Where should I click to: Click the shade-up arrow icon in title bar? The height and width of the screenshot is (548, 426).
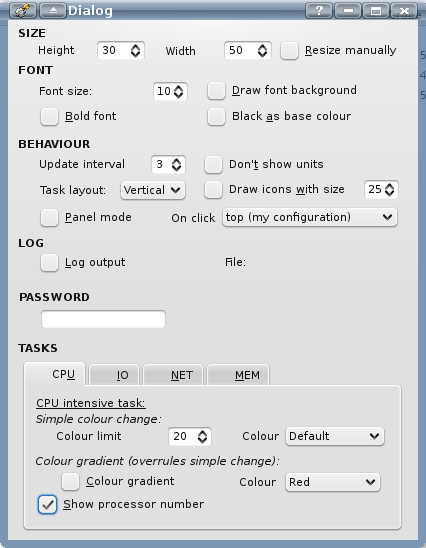pos(53,10)
